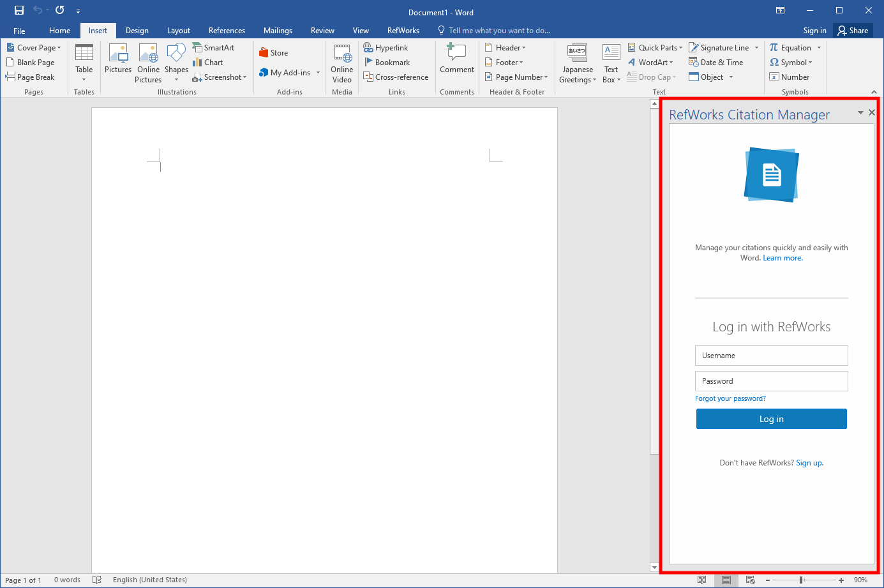Open the Text Box gallery
Image resolution: width=884 pixels, height=588 pixels.
click(x=611, y=63)
